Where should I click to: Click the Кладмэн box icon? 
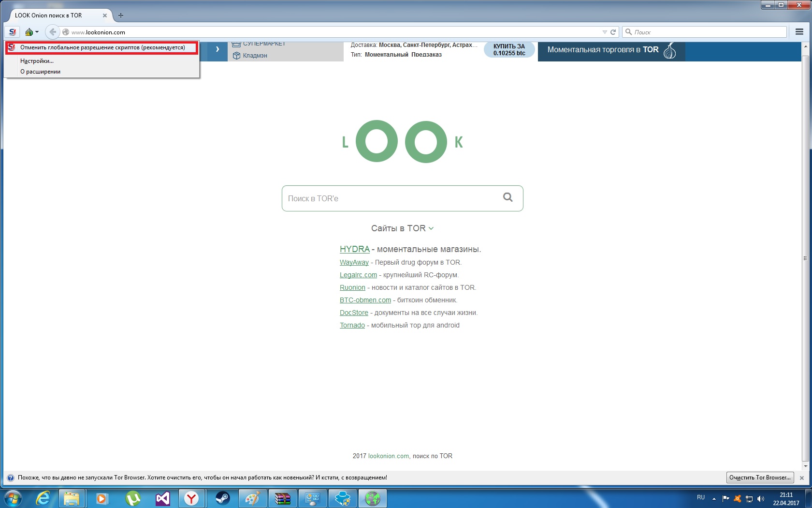coord(236,56)
